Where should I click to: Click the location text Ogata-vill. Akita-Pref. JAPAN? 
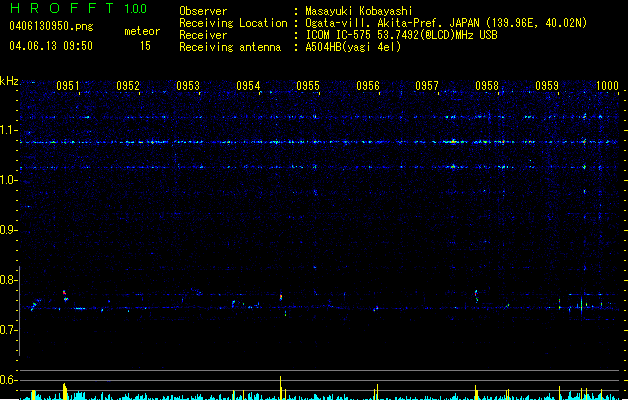tap(392, 23)
